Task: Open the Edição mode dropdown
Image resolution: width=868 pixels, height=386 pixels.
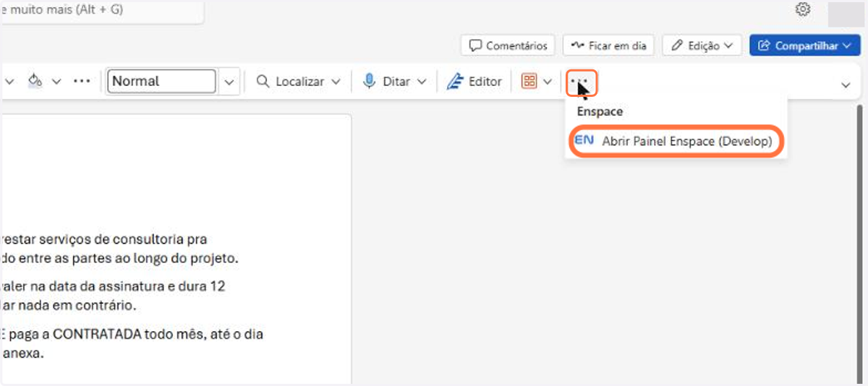Action: tap(702, 46)
